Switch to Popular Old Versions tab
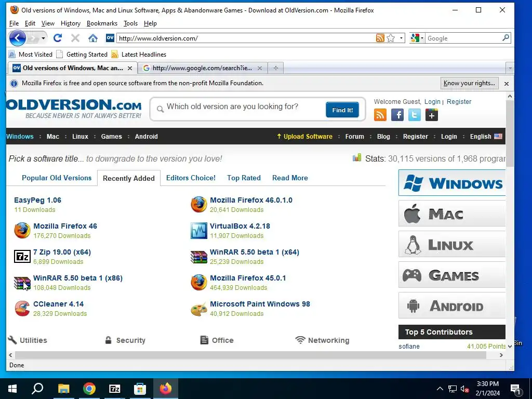 (57, 178)
